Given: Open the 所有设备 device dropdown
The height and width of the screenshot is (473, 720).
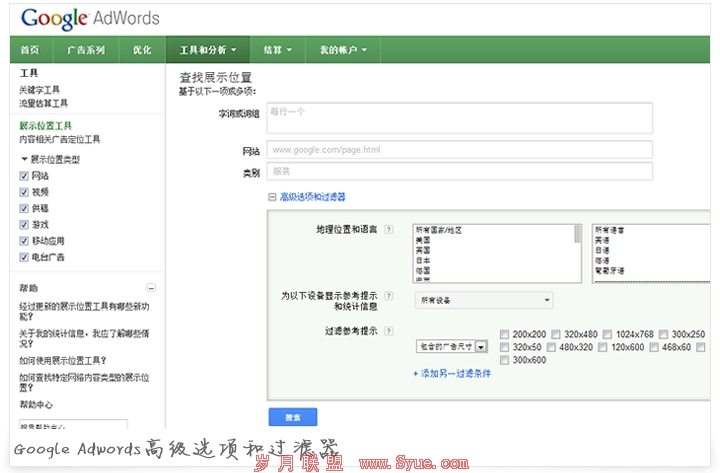Looking at the screenshot, I should coord(484,299).
